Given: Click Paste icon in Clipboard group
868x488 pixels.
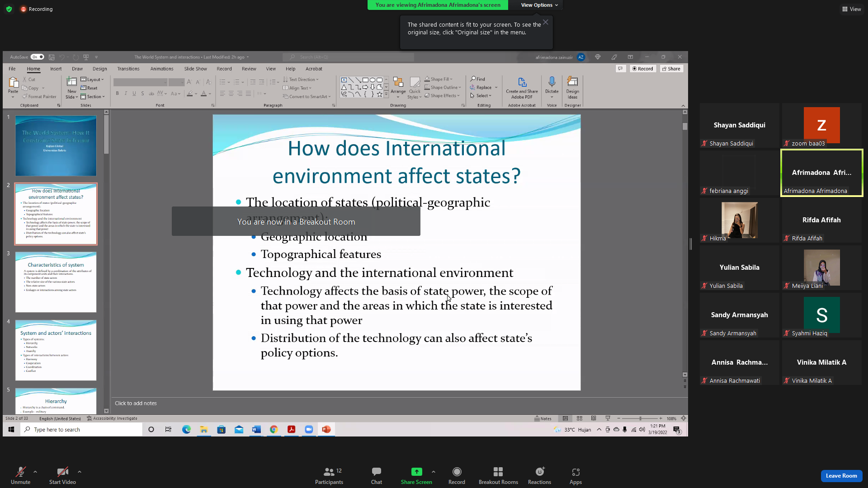Looking at the screenshot, I should coord(13,83).
